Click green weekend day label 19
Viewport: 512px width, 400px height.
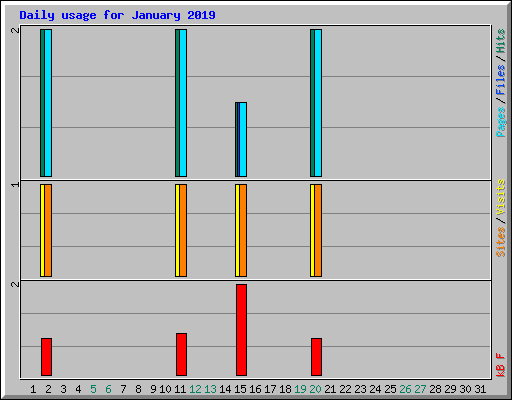point(300,389)
